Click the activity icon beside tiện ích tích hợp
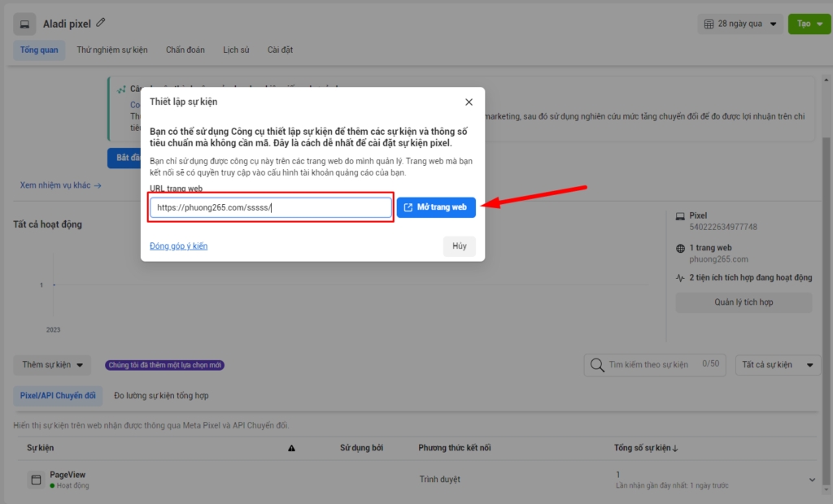 pyautogui.click(x=680, y=277)
